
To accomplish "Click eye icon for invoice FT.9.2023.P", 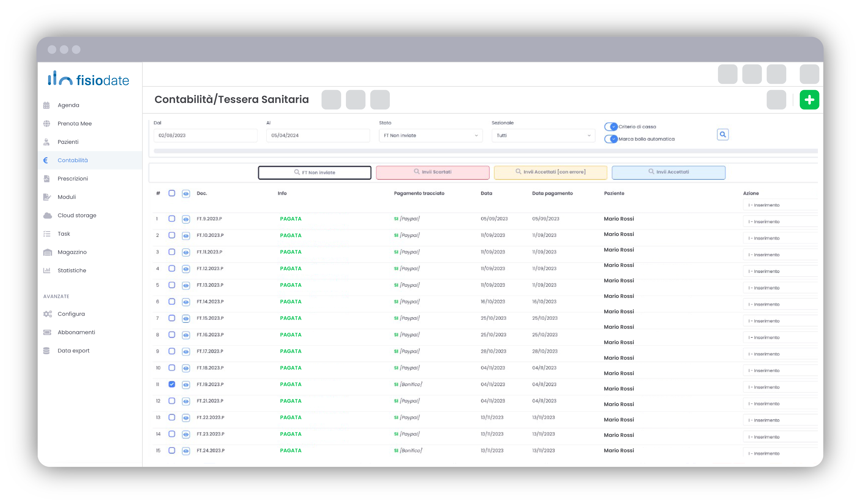I will 186,219.
